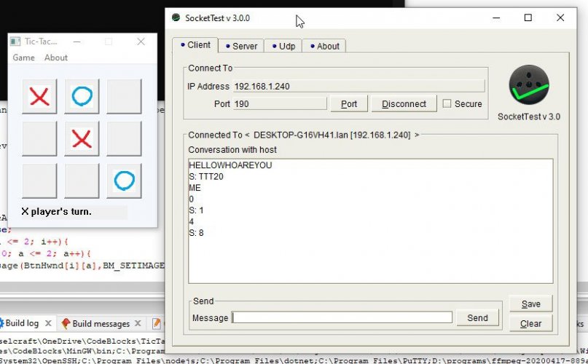This screenshot has height=364, width=588.
Task: Click the red X in center cell
Action: tap(82, 138)
